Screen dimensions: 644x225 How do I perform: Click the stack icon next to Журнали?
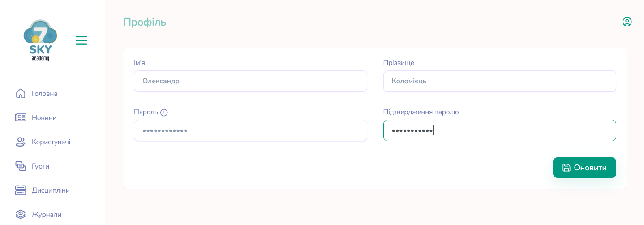tap(21, 214)
